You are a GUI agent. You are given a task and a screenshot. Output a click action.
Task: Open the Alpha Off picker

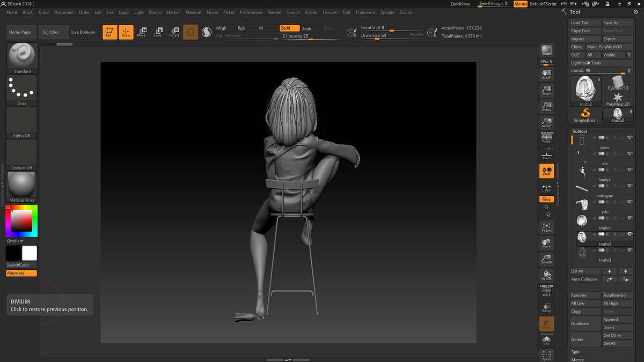(x=22, y=123)
